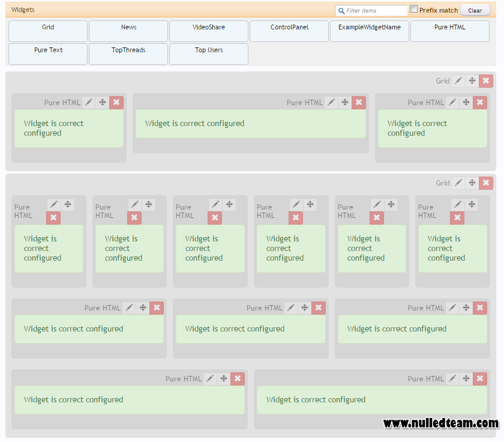Select the ExampleWidgetName widget from the palette
Image resolution: width=504 pixels, height=442 pixels.
(x=370, y=31)
